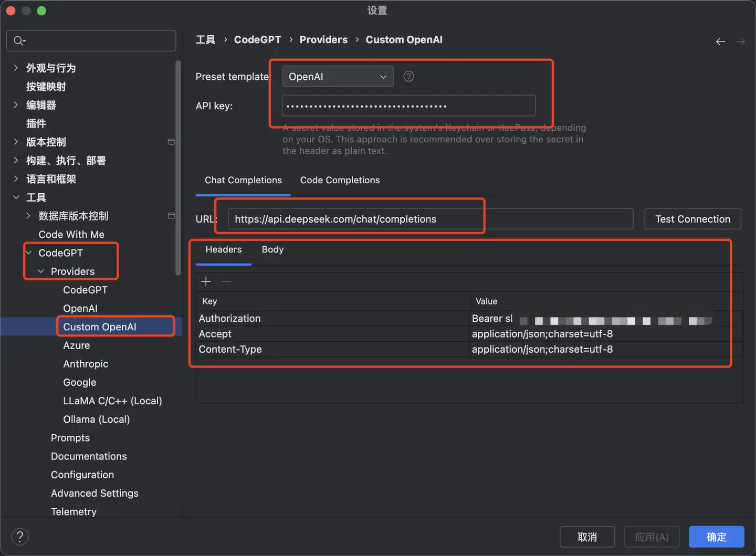Screen dimensions: 756x556
Task: Select Custom OpenAI provider
Action: (x=100, y=327)
